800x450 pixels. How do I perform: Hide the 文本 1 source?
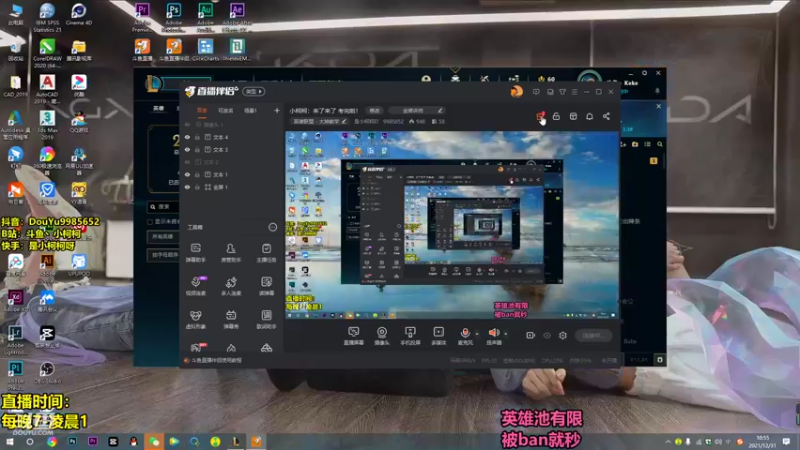[187, 174]
